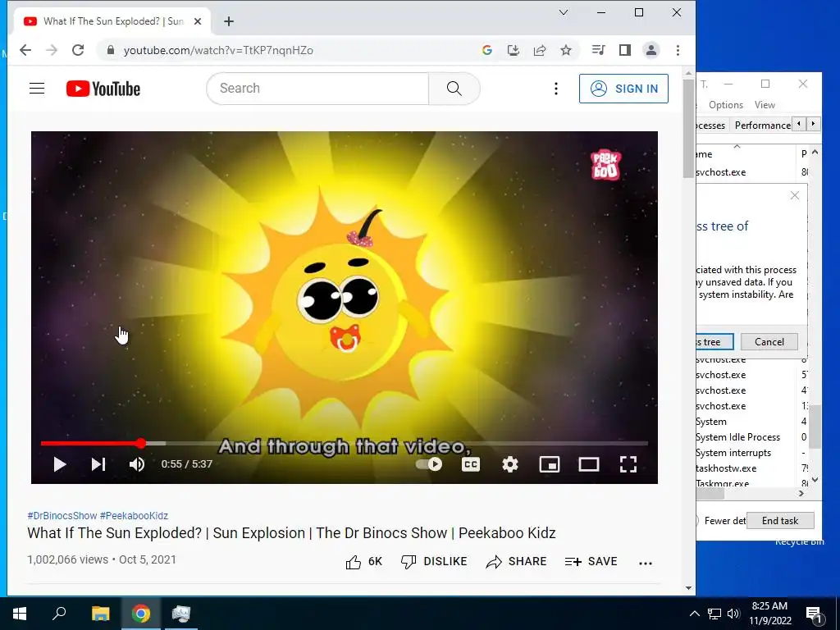Open the Chrome three-dot menu
The height and width of the screenshot is (630, 840).
(x=678, y=50)
